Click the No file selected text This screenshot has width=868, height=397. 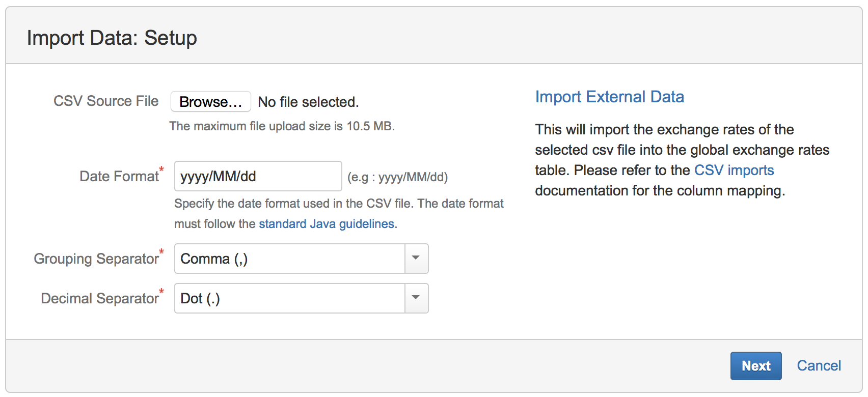click(308, 102)
